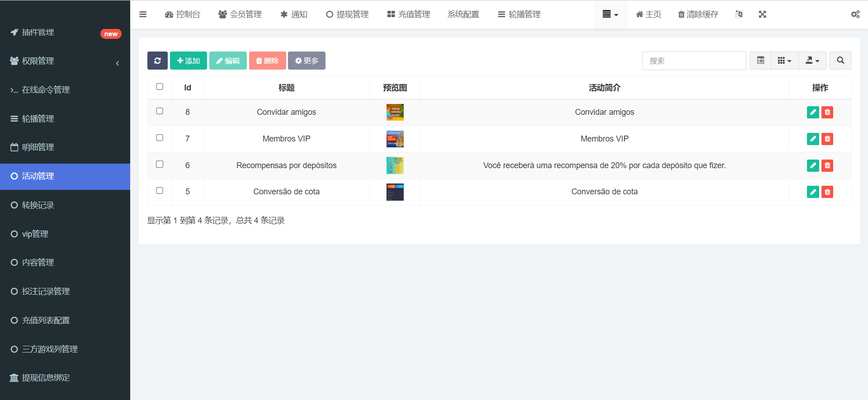Click the refresh table icon button
The image size is (868, 400).
(157, 61)
